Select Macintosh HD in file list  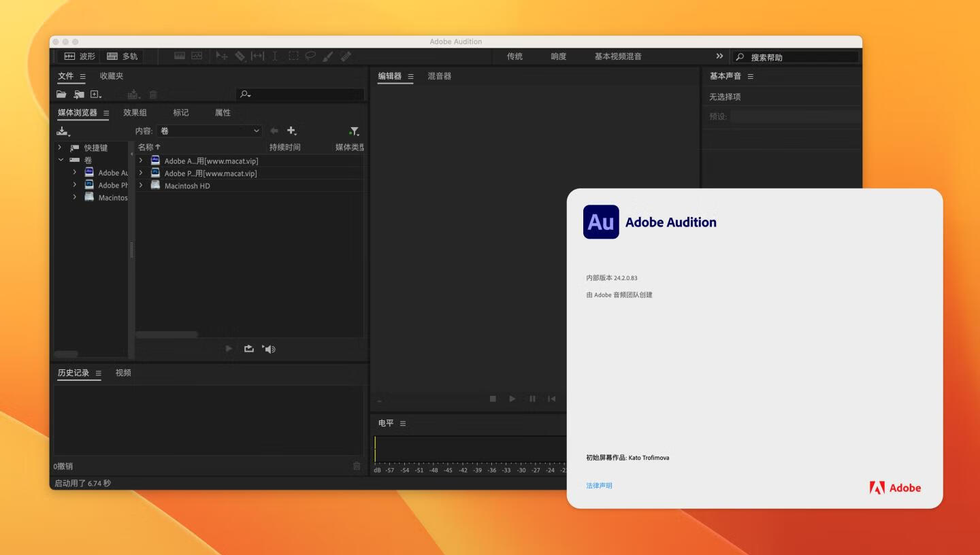(187, 186)
